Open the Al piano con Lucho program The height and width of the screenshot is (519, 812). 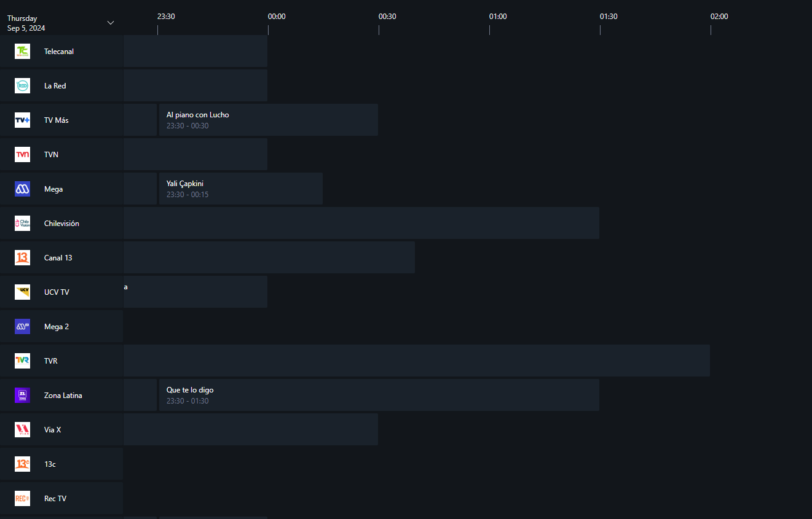pyautogui.click(x=268, y=120)
